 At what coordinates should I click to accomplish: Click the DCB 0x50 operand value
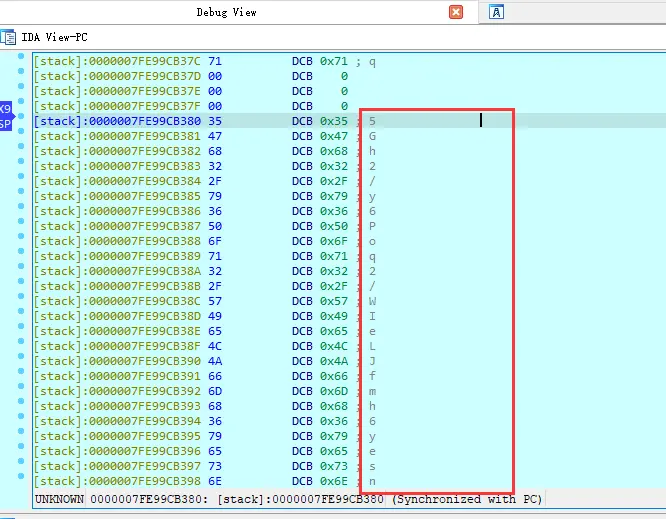[334, 226]
